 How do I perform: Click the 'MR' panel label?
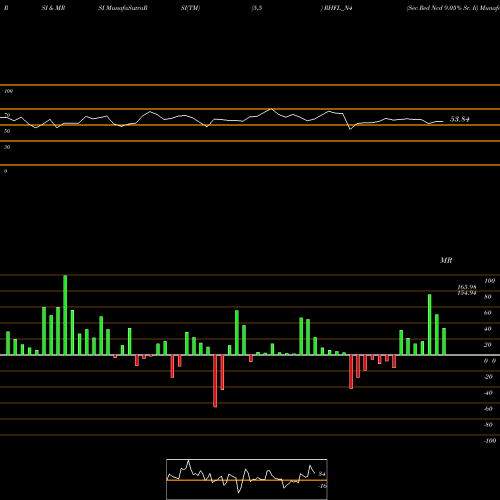446,260
